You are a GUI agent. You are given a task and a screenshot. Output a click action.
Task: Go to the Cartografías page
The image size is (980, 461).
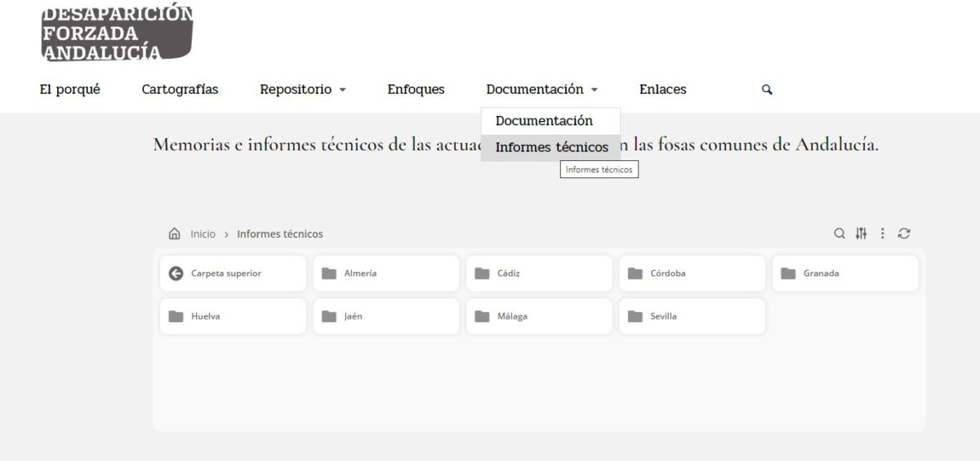point(180,90)
